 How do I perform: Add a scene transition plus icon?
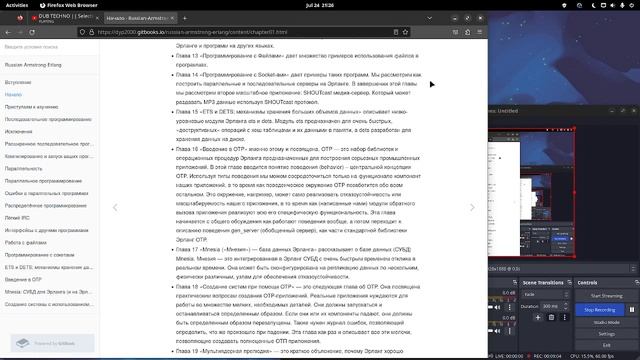click(x=538, y=318)
